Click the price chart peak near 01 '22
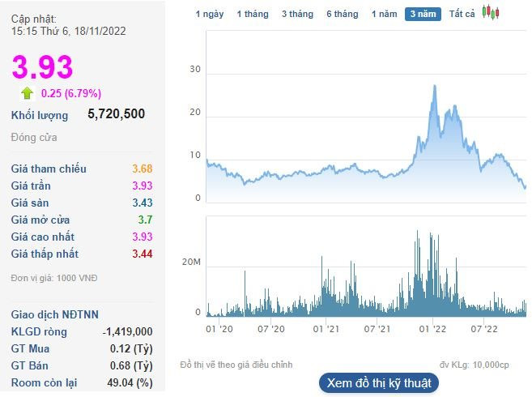Image resolution: width=532 pixels, height=397 pixels. pos(436,86)
